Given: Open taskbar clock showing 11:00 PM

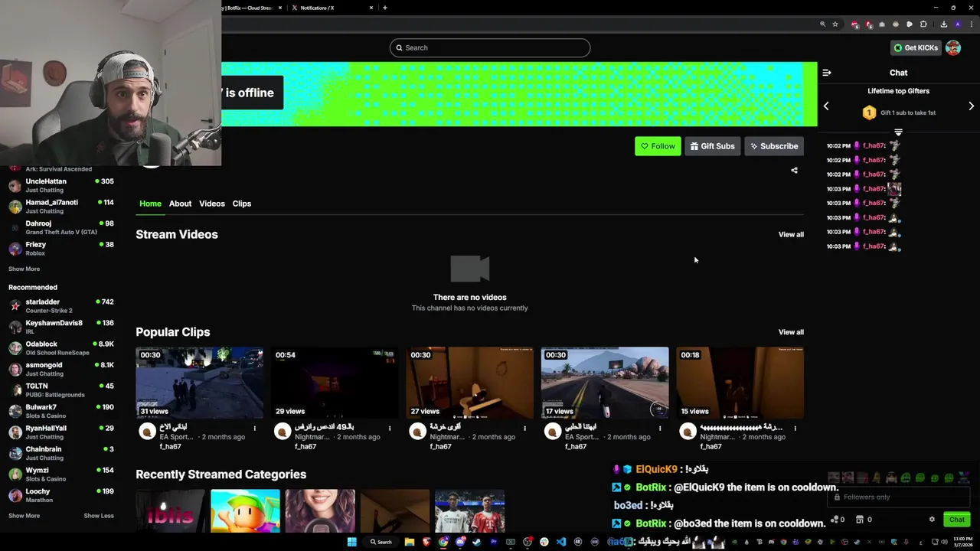Looking at the screenshot, I should (x=962, y=542).
